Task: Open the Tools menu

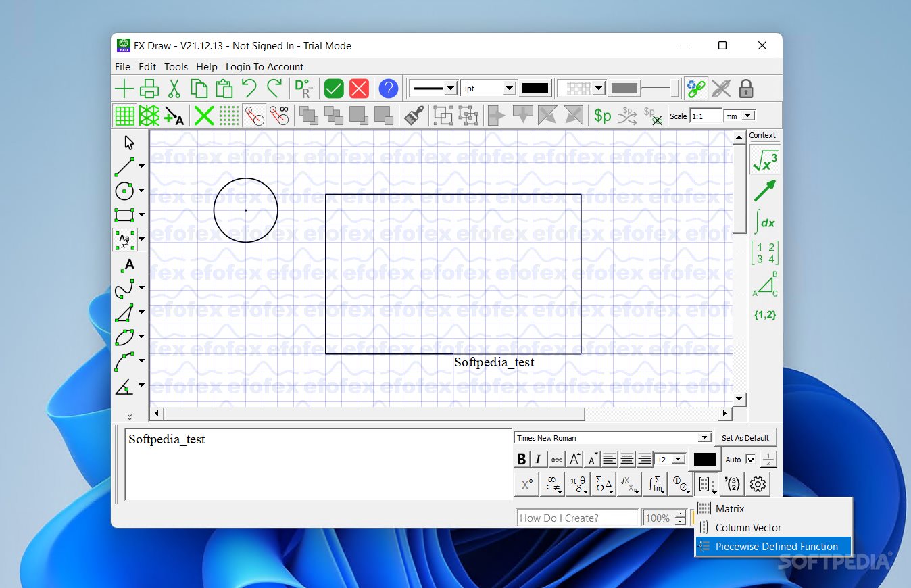Action: pos(176,67)
